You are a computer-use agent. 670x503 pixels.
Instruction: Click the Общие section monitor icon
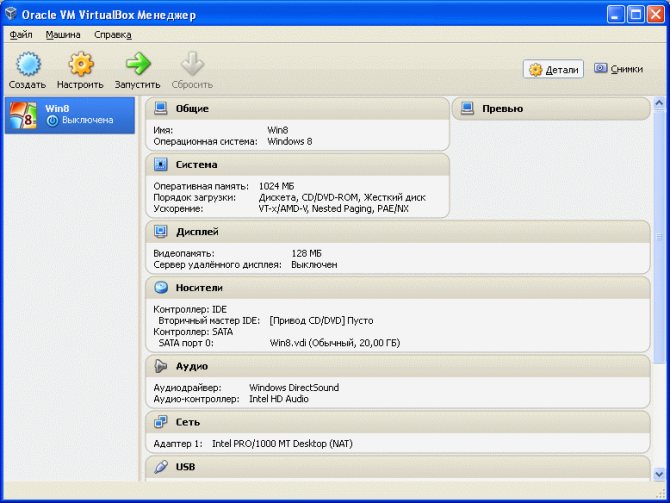[161, 109]
